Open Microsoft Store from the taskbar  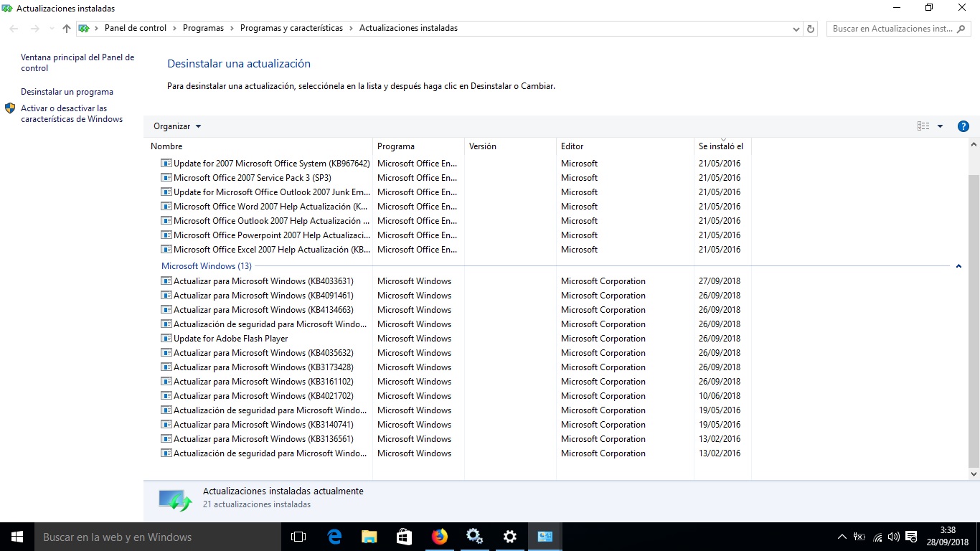(404, 537)
